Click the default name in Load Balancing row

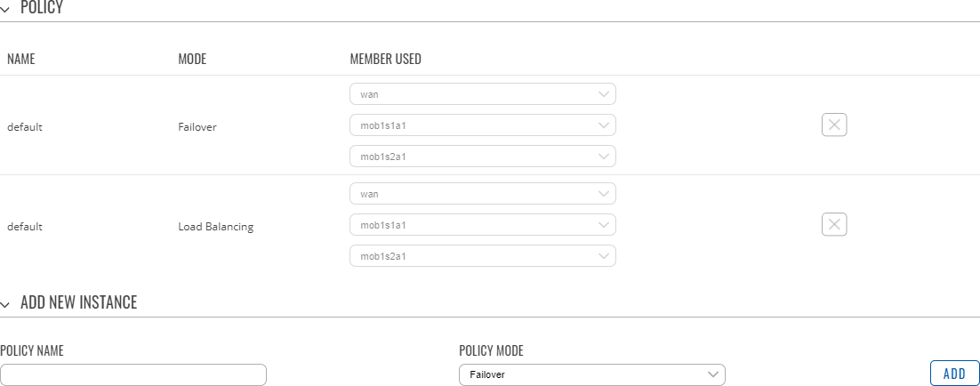point(25,227)
